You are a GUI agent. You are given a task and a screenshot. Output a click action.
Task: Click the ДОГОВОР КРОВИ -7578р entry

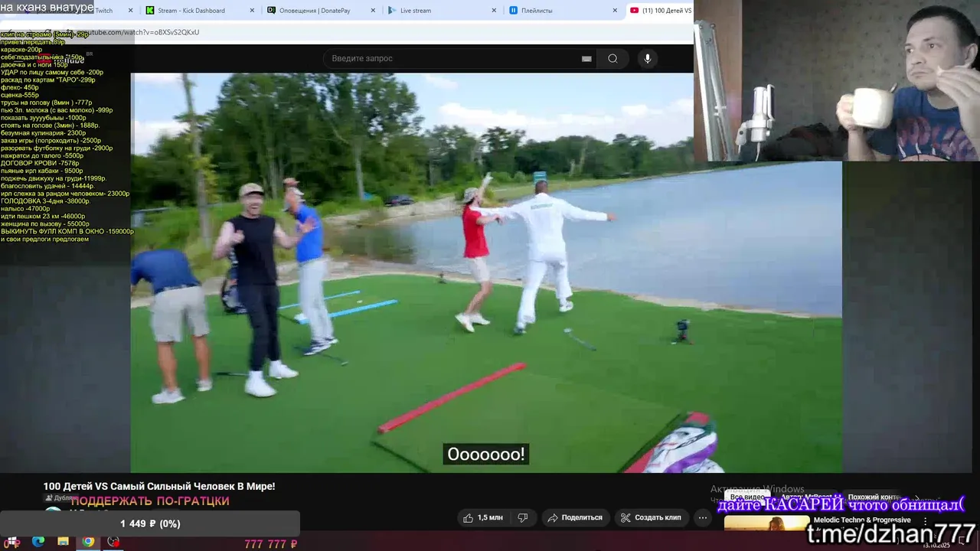40,163
